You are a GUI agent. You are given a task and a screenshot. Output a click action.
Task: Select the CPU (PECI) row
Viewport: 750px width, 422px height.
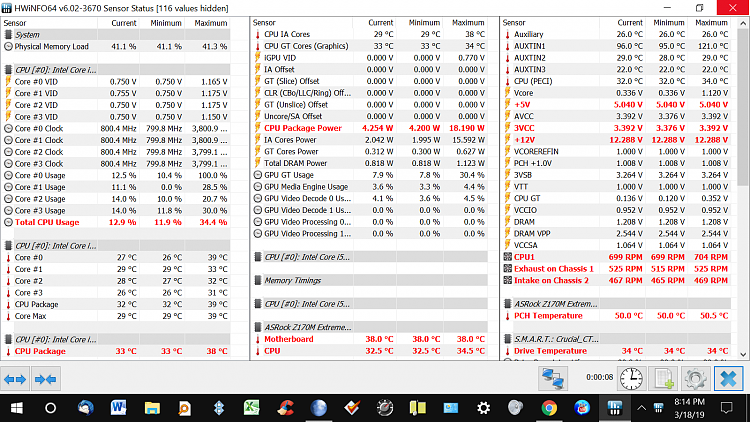point(617,81)
